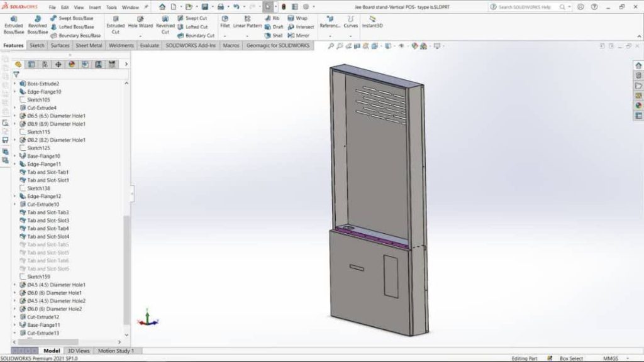
Task: Select Extruded Cut tool
Action: (x=116, y=25)
